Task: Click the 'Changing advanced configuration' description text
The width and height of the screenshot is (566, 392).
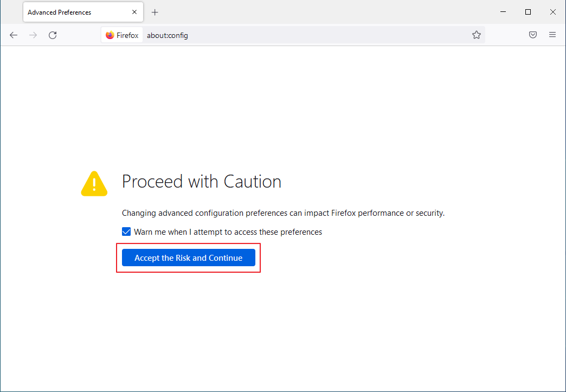Action: click(x=283, y=213)
